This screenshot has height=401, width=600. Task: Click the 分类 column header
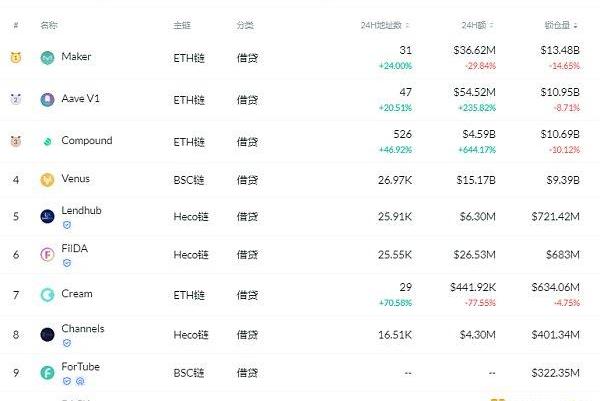[x=245, y=25]
